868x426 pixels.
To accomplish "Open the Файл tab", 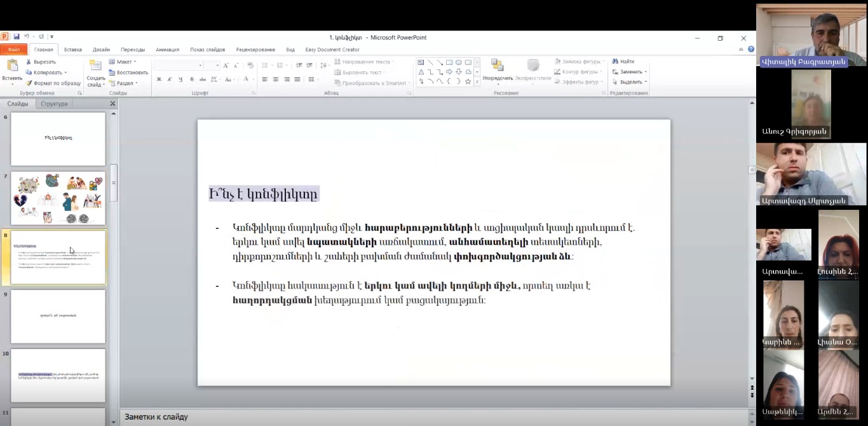I will 14,49.
